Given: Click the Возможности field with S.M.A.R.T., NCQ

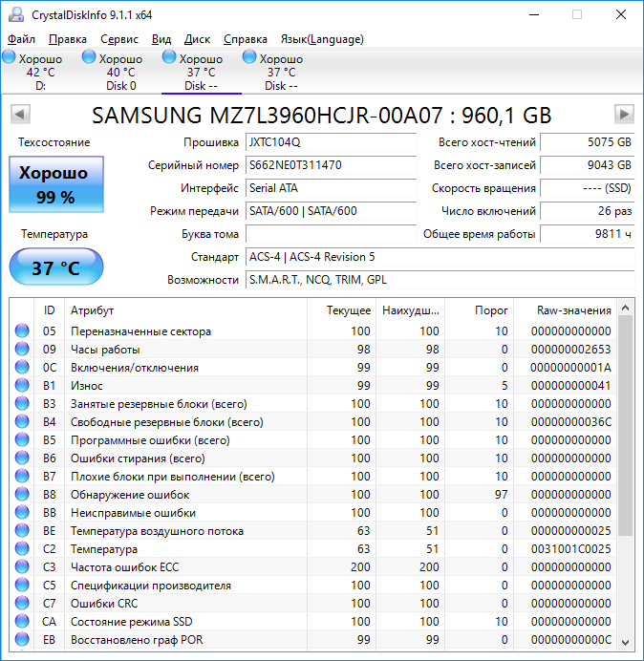Looking at the screenshot, I should click(x=440, y=280).
